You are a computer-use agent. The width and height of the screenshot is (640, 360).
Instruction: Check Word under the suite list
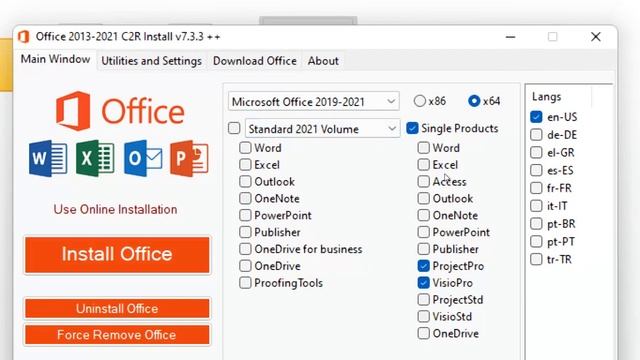pyautogui.click(x=260, y=148)
